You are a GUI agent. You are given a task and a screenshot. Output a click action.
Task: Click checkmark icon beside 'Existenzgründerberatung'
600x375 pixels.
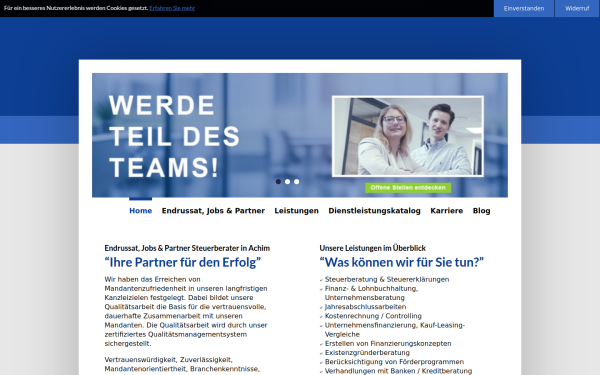coord(321,354)
